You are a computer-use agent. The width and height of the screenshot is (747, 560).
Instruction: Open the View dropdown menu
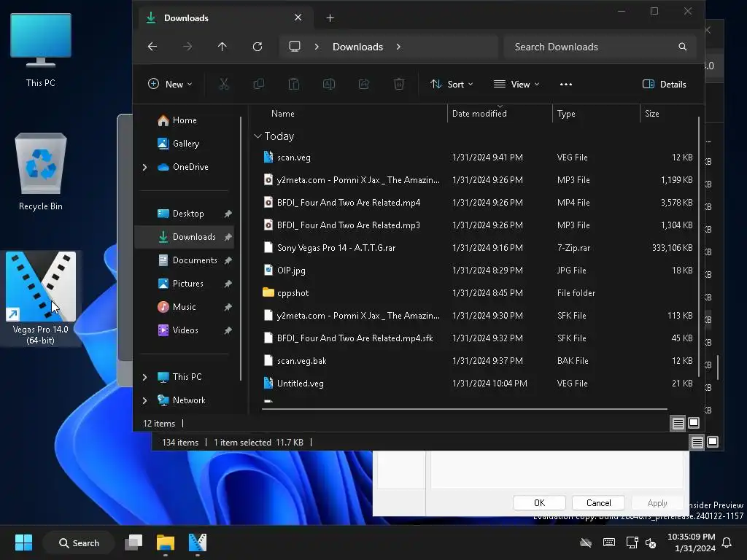pos(516,85)
